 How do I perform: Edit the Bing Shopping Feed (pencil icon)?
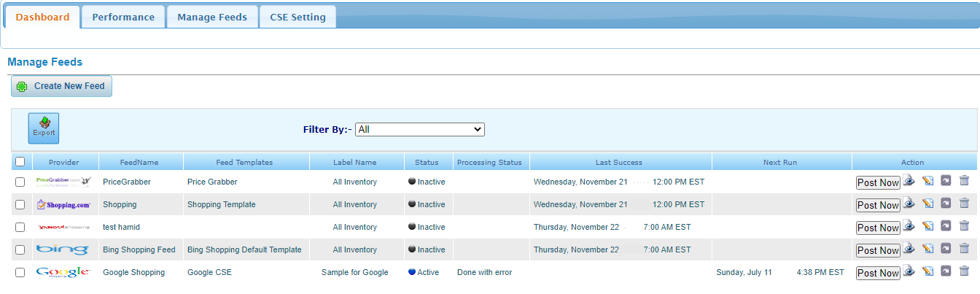click(928, 249)
